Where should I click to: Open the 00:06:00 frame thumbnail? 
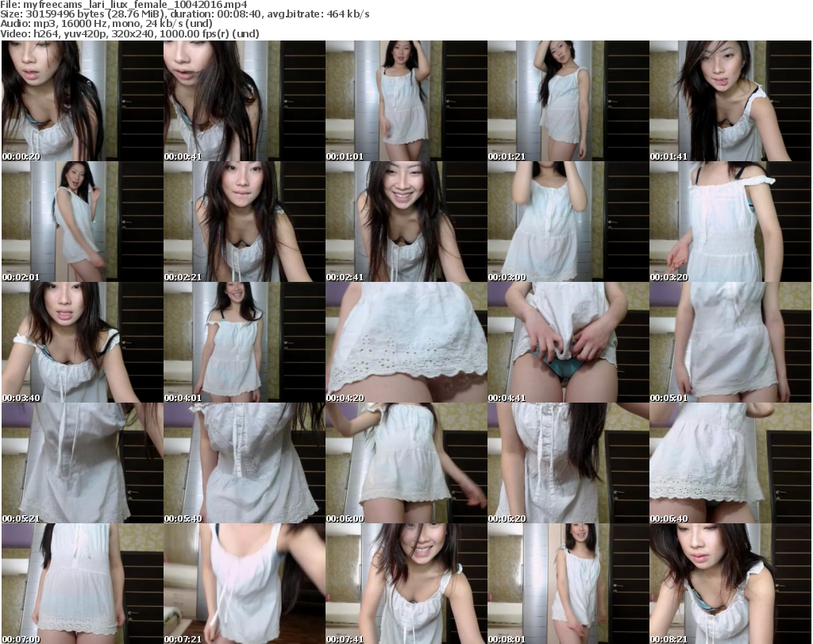click(406, 463)
